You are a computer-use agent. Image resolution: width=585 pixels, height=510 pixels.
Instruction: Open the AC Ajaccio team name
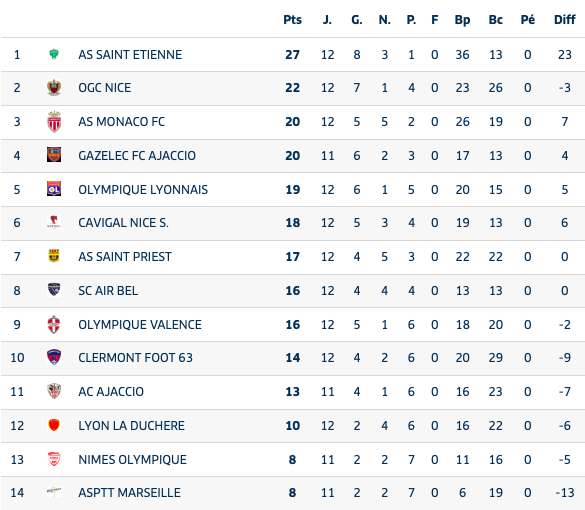(111, 392)
